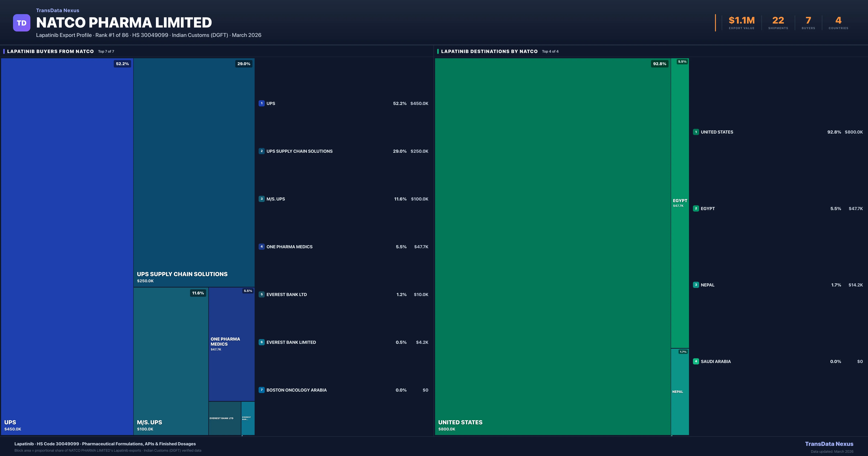The height and width of the screenshot is (456, 868).
Task: Click rank 1 badge beside United States
Action: coord(696,132)
